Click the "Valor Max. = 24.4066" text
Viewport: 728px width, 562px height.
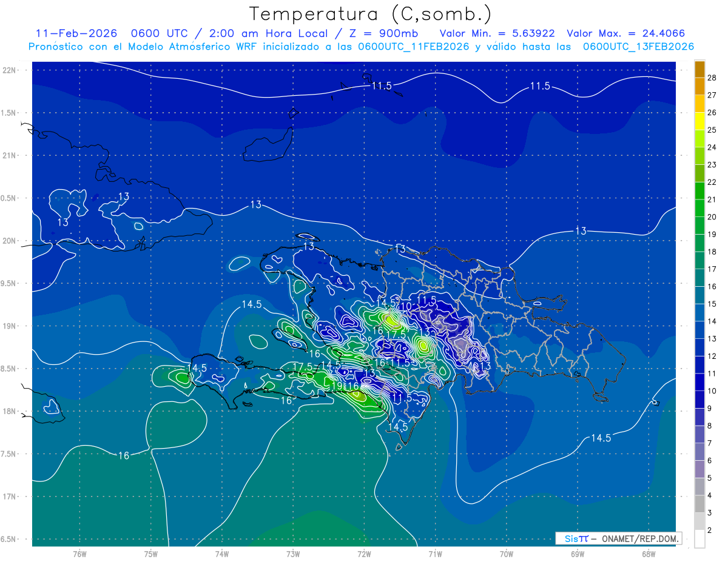[625, 33]
